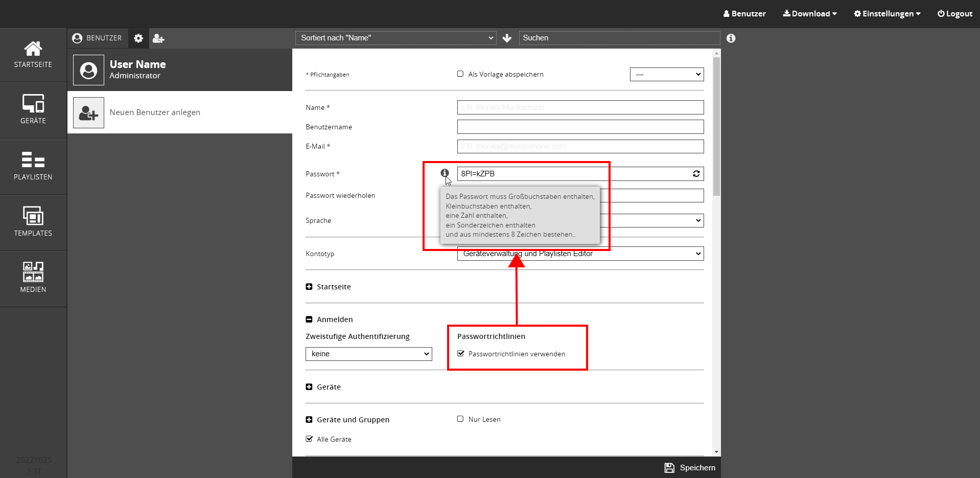Image resolution: width=980 pixels, height=478 pixels.
Task: Click the Speichern save button
Action: click(690, 468)
